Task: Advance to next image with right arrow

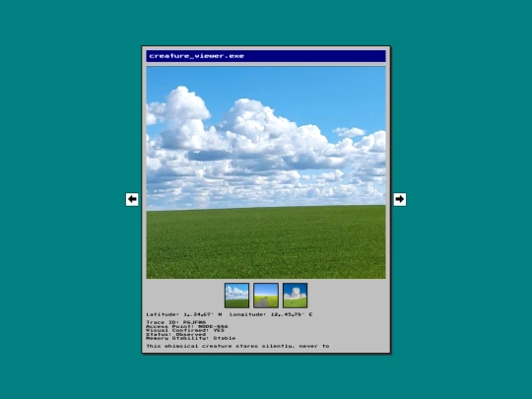Action: [x=400, y=199]
